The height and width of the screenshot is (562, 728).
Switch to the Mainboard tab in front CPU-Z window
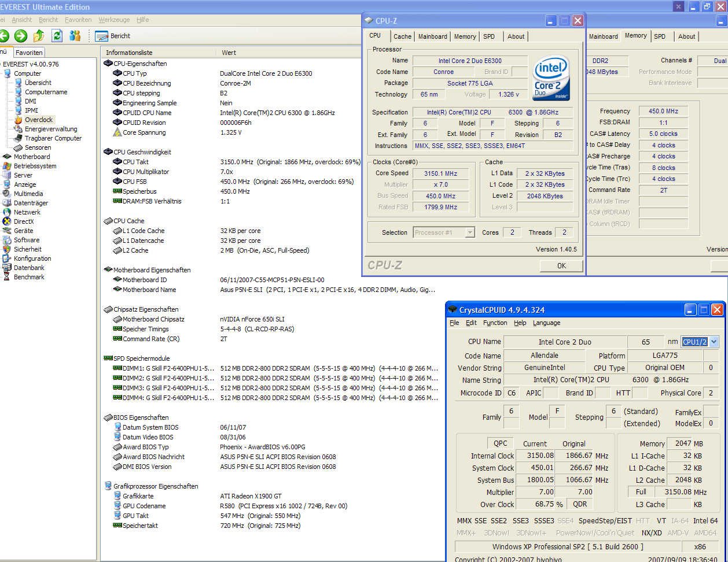pyautogui.click(x=433, y=36)
